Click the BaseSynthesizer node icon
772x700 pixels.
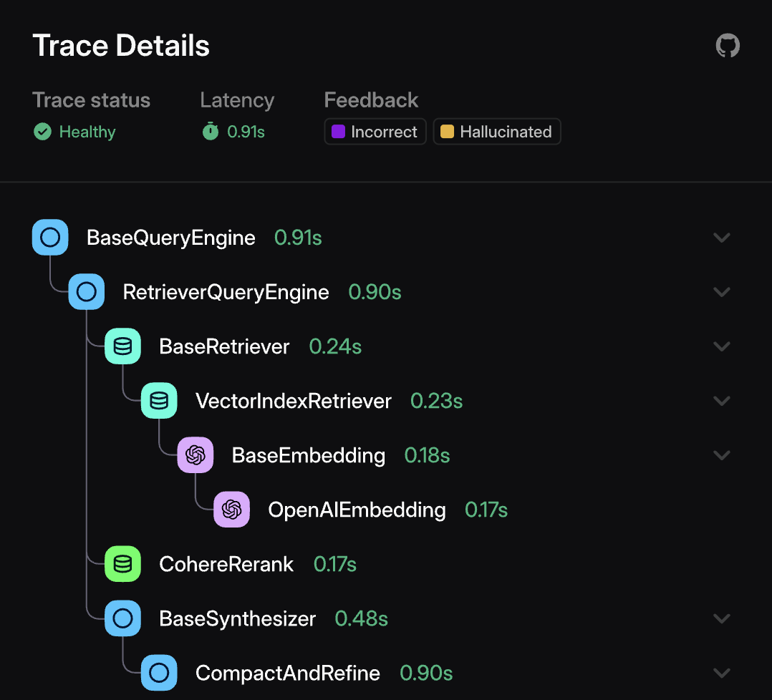tap(122, 618)
